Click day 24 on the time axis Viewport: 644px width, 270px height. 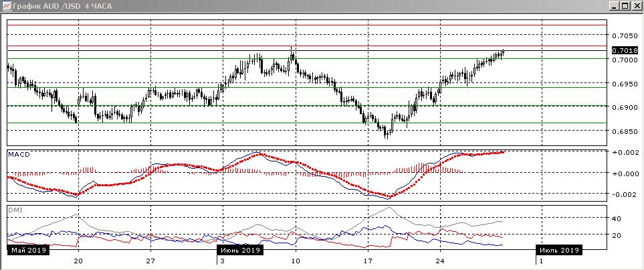pyautogui.click(x=439, y=261)
